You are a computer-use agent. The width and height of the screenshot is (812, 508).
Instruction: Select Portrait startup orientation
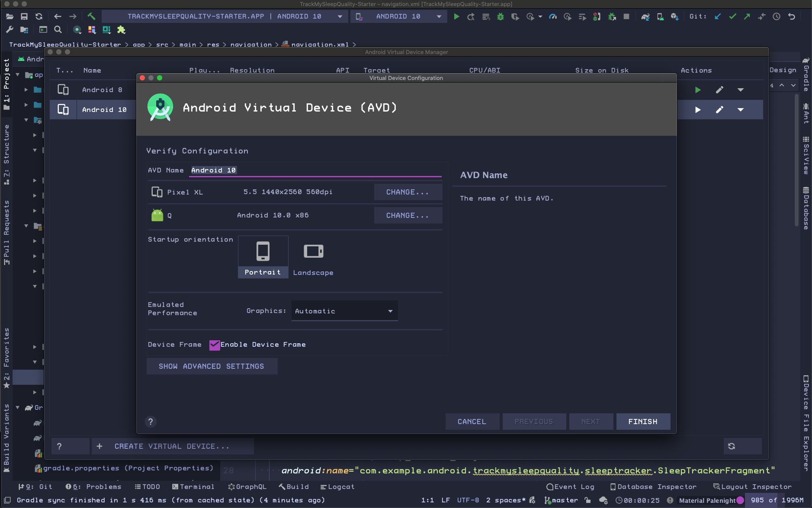pos(263,257)
